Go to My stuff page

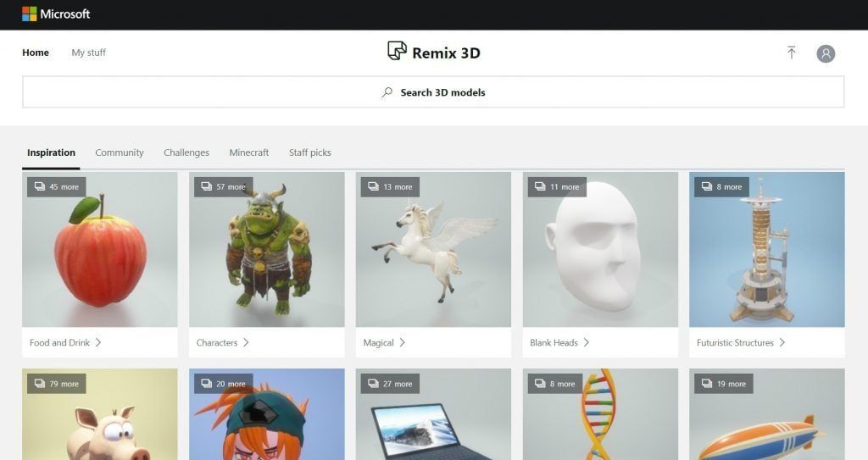coord(88,53)
